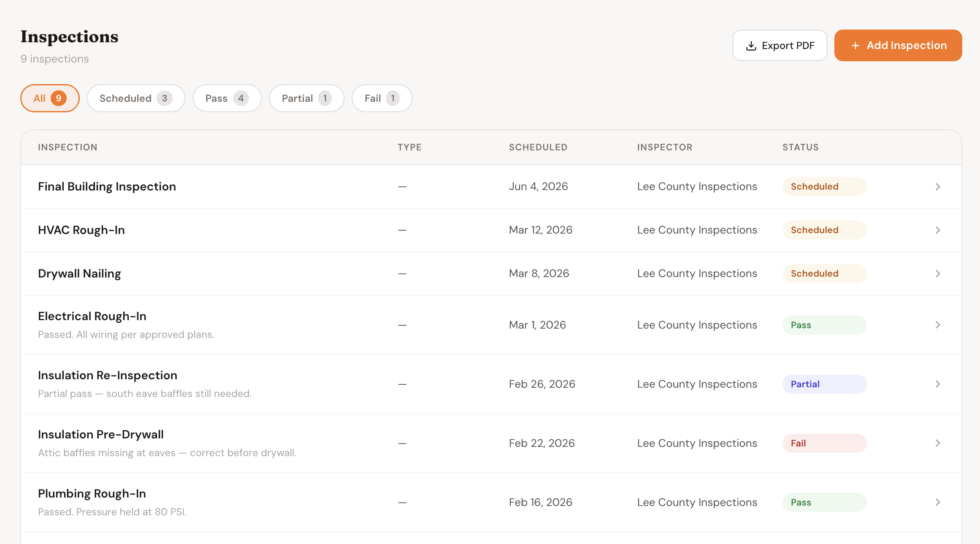Screen dimensions: 980x544
Task: Click the Mar 8, 2026 date
Action: tap(539, 274)
